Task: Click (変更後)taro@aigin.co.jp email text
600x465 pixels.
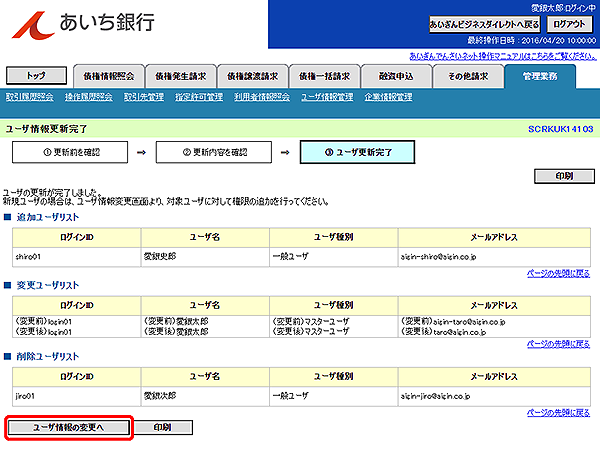Action: click(443, 331)
